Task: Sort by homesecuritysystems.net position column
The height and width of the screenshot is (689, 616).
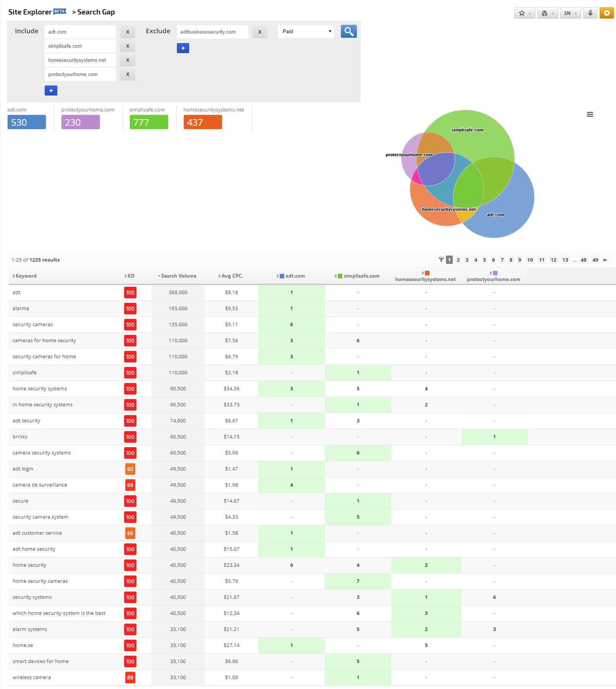Action: tap(425, 276)
